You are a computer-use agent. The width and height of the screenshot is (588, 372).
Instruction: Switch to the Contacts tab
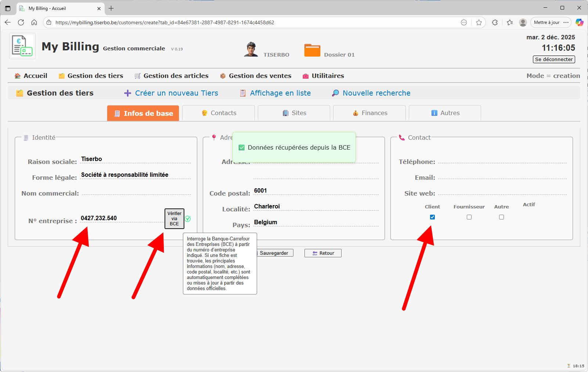pyautogui.click(x=219, y=113)
